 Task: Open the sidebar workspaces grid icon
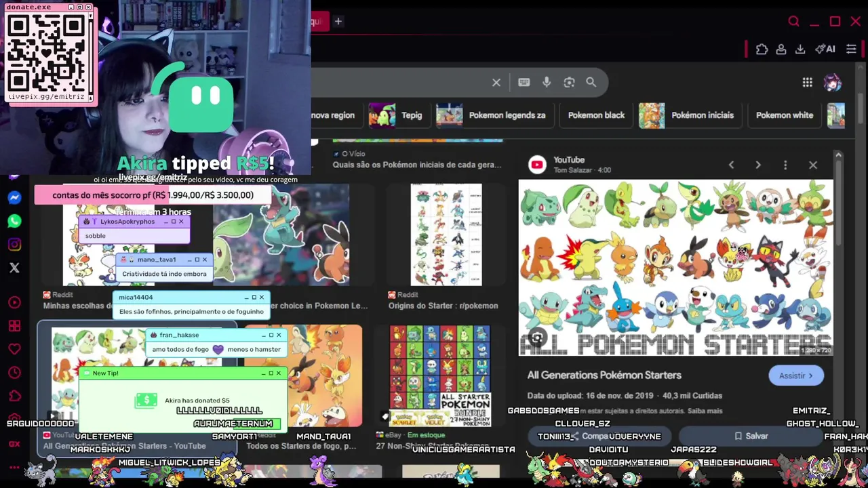[x=14, y=326]
